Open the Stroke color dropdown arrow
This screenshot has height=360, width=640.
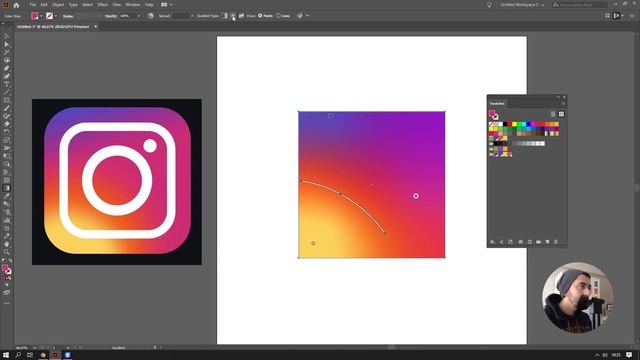coord(56,16)
